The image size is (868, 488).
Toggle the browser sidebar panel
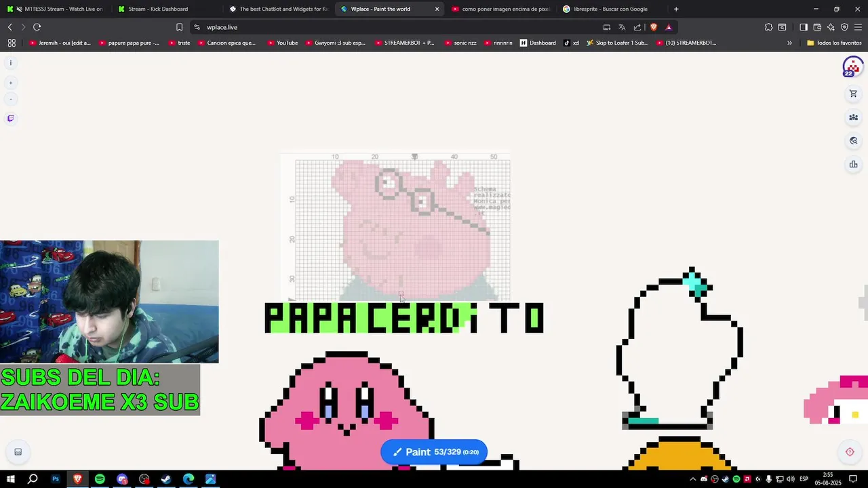click(804, 27)
